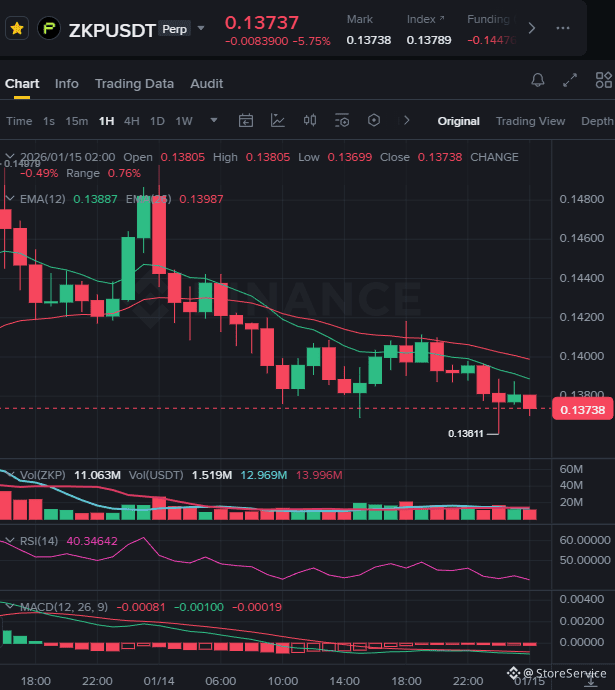
Task: Select the 1s timeframe
Action: (x=49, y=121)
